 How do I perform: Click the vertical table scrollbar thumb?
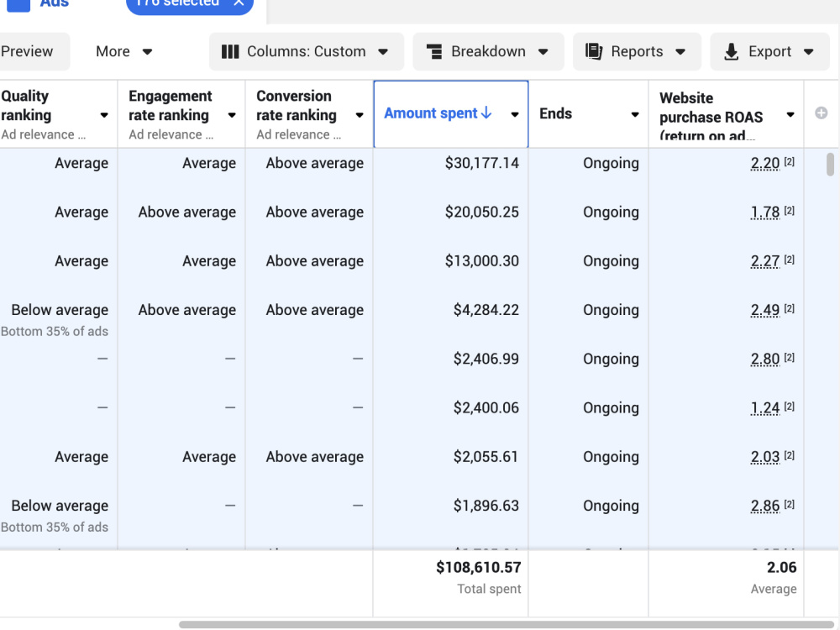coord(831,164)
